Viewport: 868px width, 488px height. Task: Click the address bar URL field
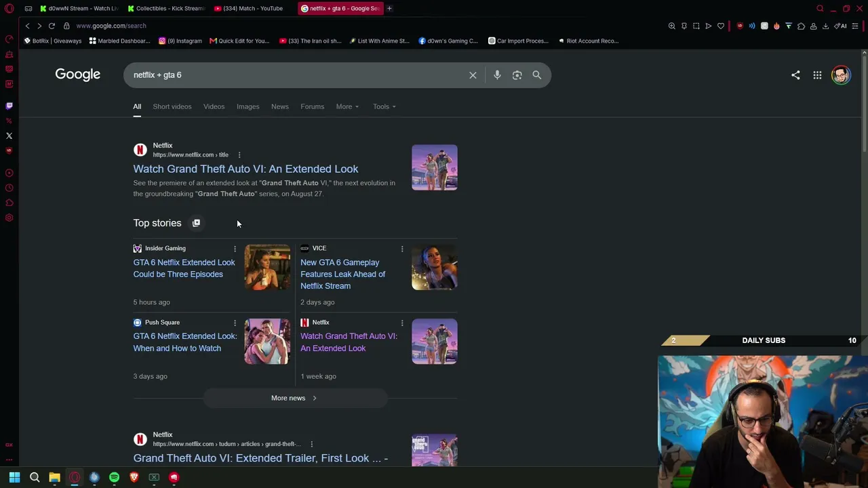(111, 26)
